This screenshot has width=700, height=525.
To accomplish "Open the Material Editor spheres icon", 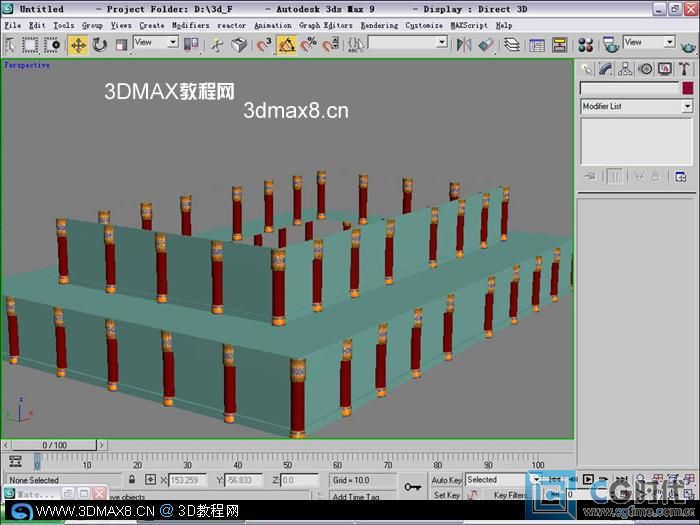I will [585, 45].
